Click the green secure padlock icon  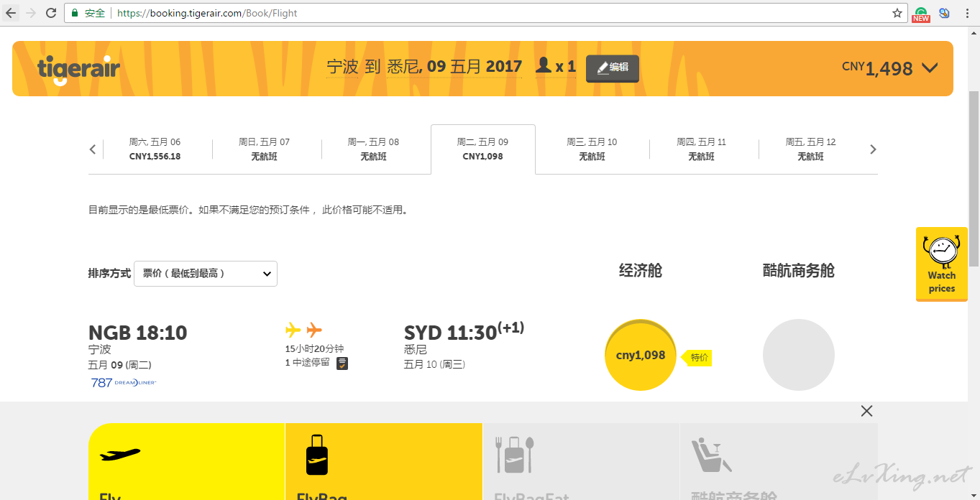pyautogui.click(x=75, y=13)
